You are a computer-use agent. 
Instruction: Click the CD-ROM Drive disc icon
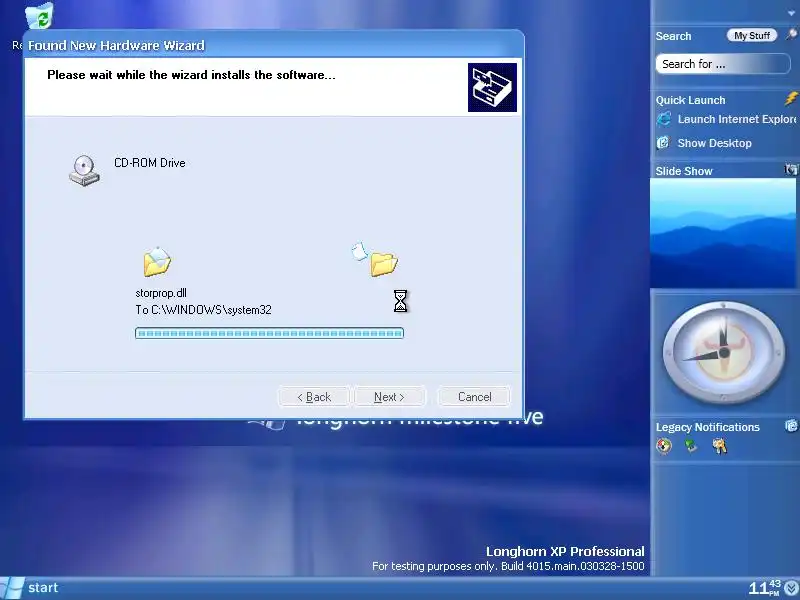[84, 170]
